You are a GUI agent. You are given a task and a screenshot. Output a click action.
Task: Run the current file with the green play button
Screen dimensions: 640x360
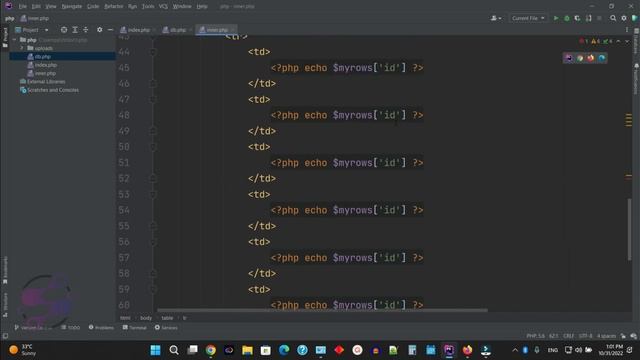click(x=556, y=18)
